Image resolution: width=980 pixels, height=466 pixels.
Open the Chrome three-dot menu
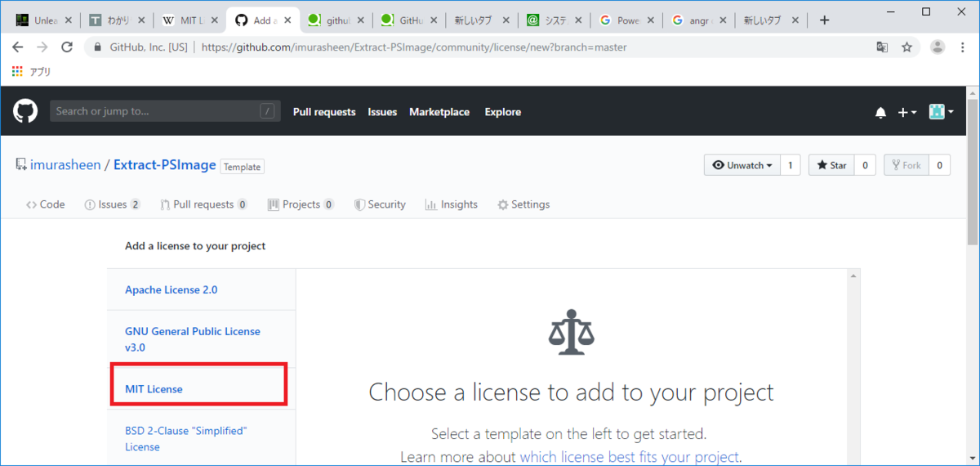pos(963,47)
